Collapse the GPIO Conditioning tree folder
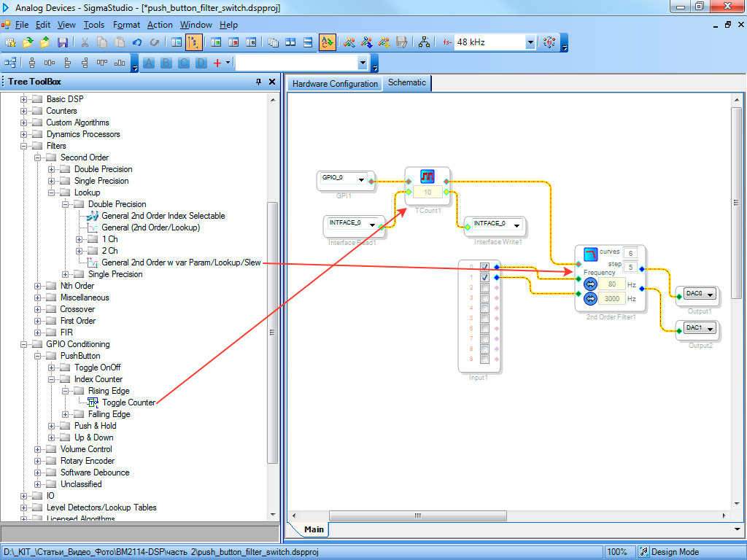 coord(24,344)
